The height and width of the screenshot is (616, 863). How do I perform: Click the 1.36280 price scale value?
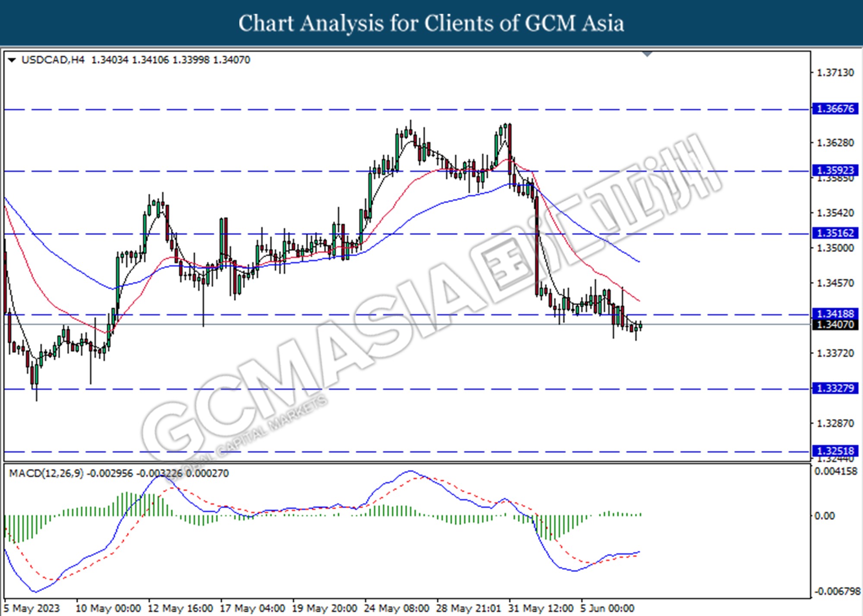(835, 143)
